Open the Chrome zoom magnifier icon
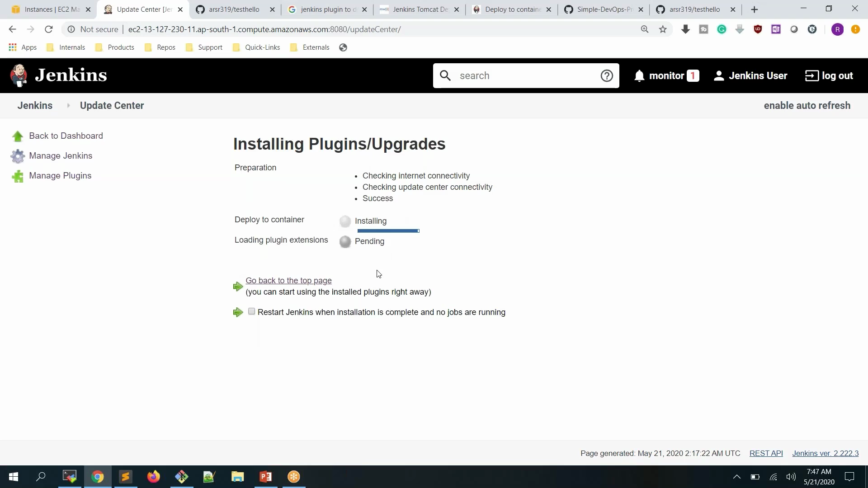 click(x=645, y=29)
